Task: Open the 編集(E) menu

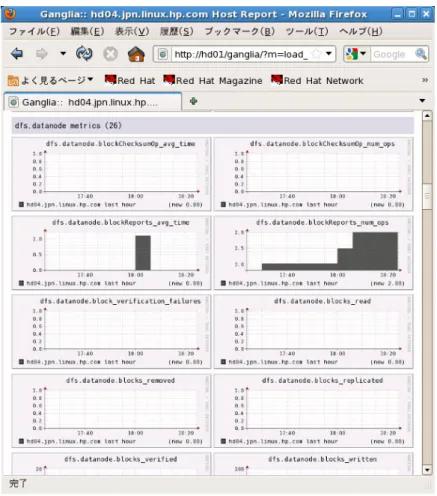Action: pos(87,32)
